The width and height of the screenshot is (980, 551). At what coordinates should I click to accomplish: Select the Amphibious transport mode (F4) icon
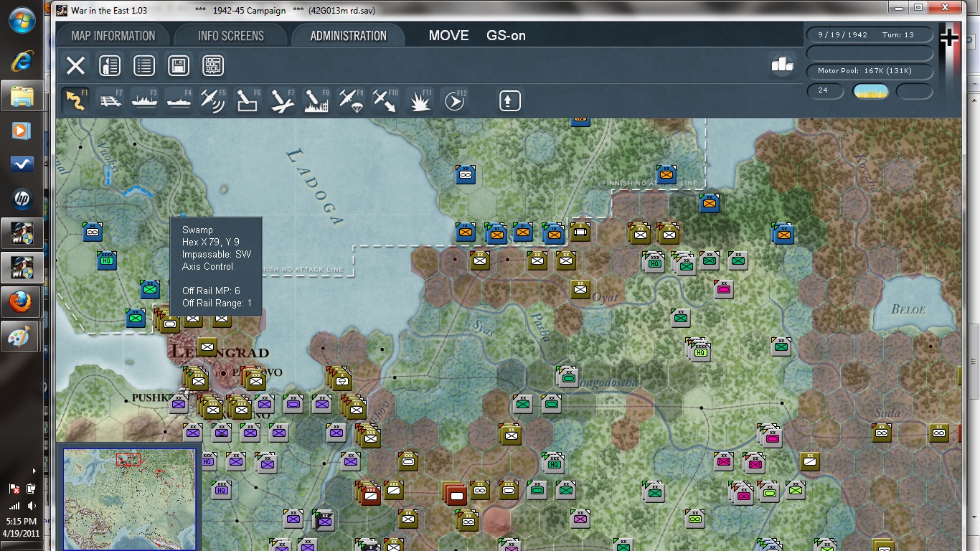pos(179,100)
